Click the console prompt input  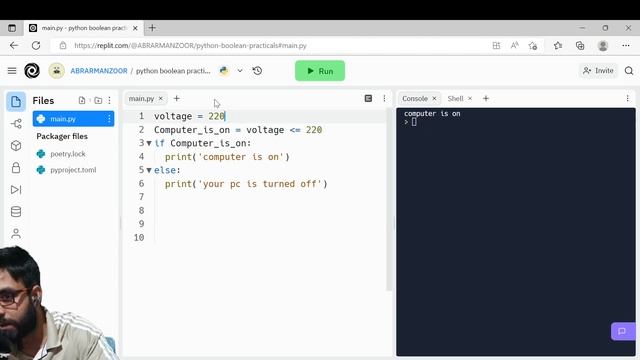coord(414,122)
